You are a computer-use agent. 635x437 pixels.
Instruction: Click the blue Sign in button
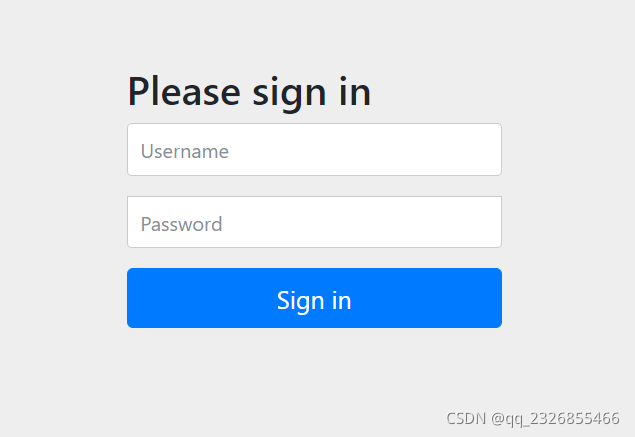(x=314, y=298)
